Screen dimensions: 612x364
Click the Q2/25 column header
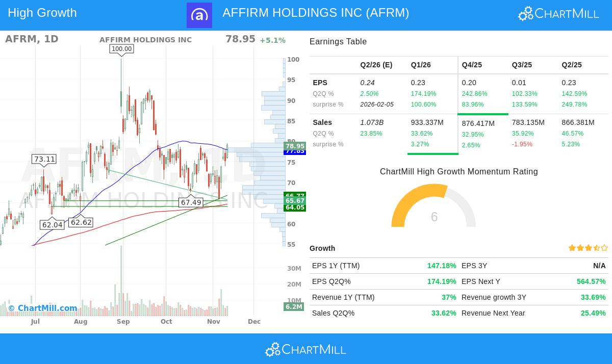click(572, 65)
